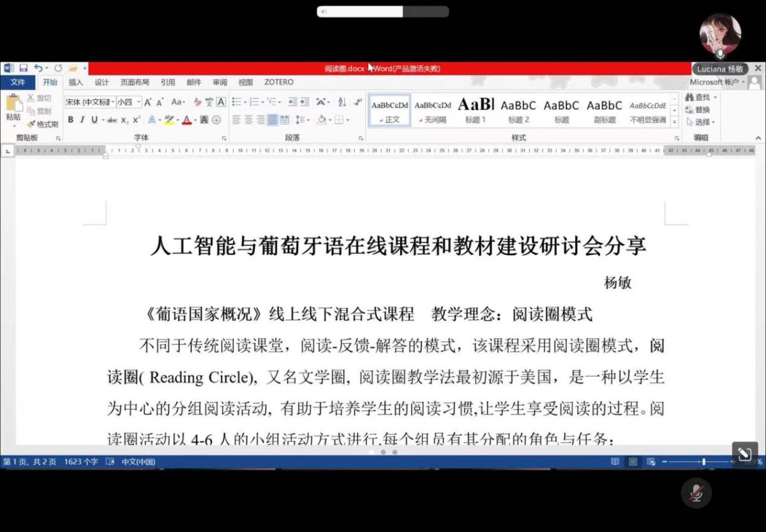The image size is (766, 532).
Task: Apply the text highlight color tool
Action: 169,120
